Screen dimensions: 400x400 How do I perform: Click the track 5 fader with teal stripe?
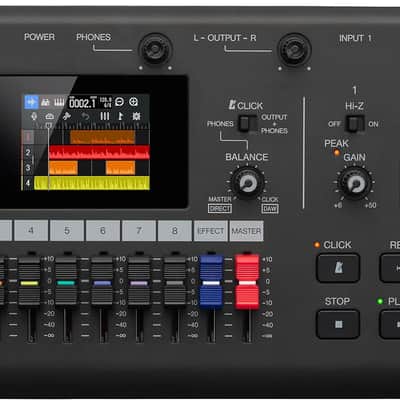pos(66,281)
